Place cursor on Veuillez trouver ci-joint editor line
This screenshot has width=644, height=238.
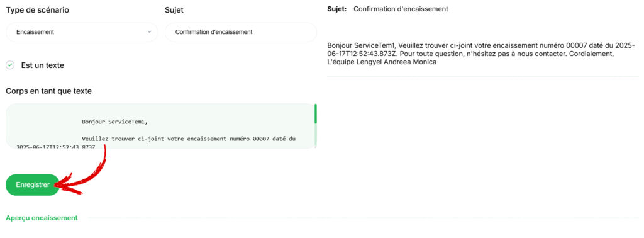click(189, 139)
